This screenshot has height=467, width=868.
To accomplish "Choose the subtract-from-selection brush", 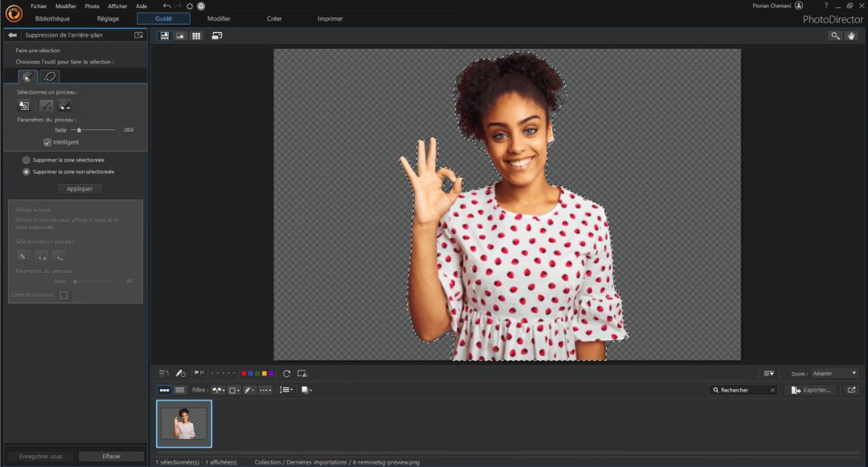I will [x=64, y=105].
